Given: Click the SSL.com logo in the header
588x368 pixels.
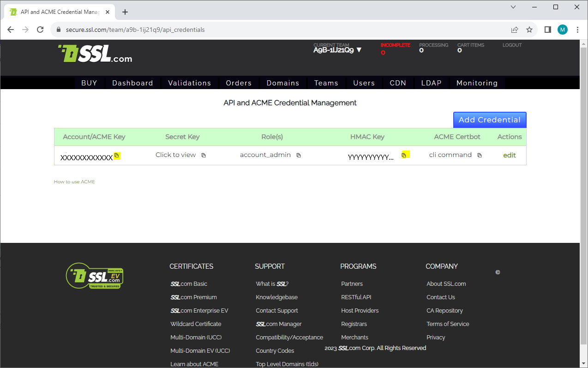Looking at the screenshot, I should point(95,54).
